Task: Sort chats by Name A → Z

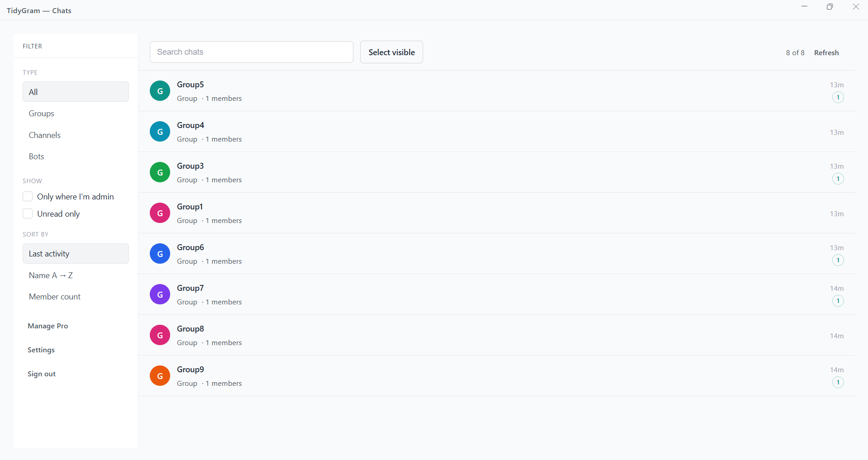Action: pos(76,275)
